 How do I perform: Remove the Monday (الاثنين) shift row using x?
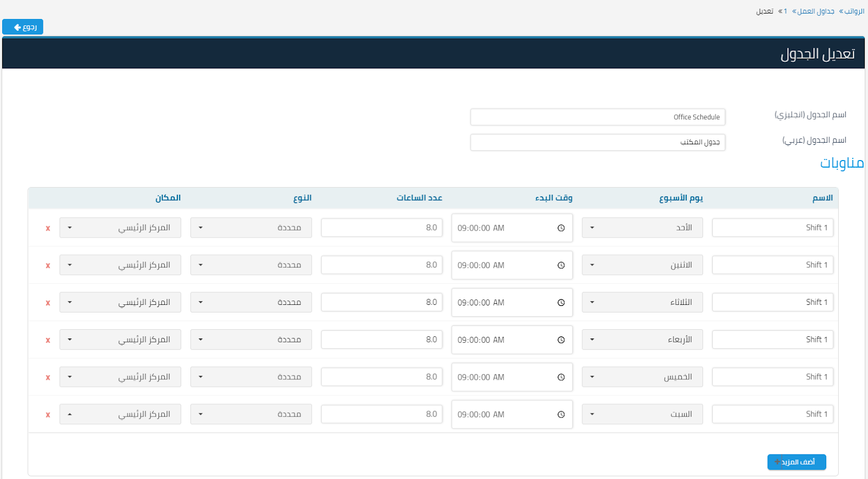point(48,266)
